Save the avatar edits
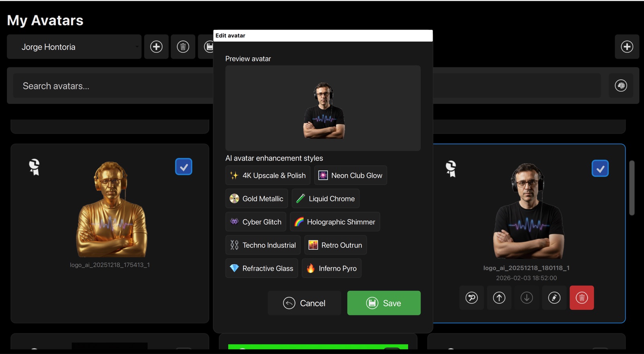This screenshot has height=354, width=644. pos(384,303)
